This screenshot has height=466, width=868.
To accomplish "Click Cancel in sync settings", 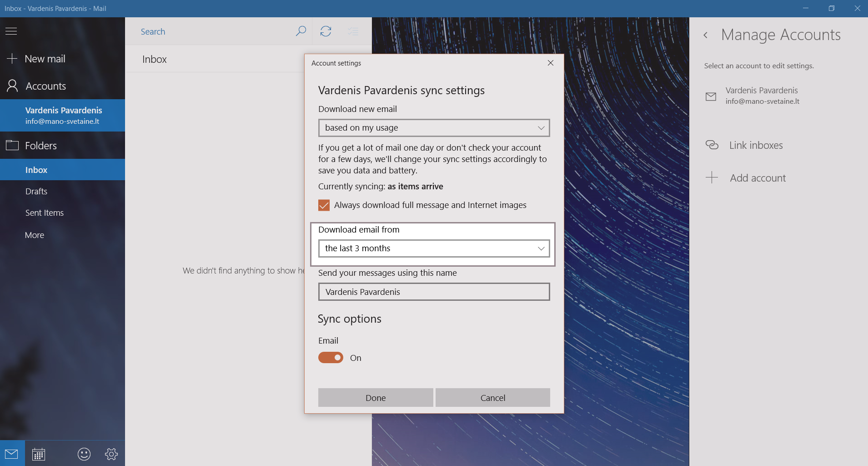I will point(492,398).
